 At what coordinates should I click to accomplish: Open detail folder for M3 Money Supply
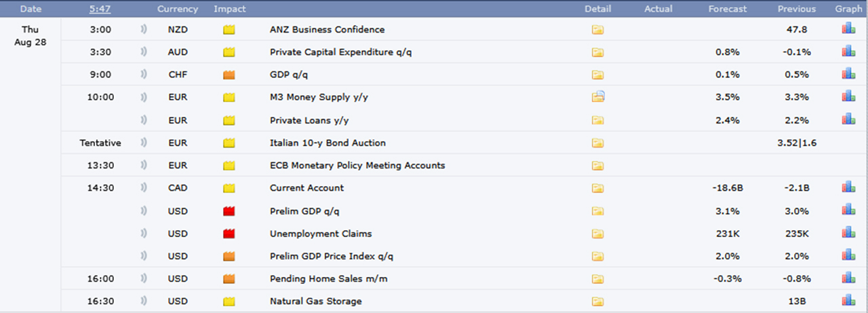[x=597, y=97]
